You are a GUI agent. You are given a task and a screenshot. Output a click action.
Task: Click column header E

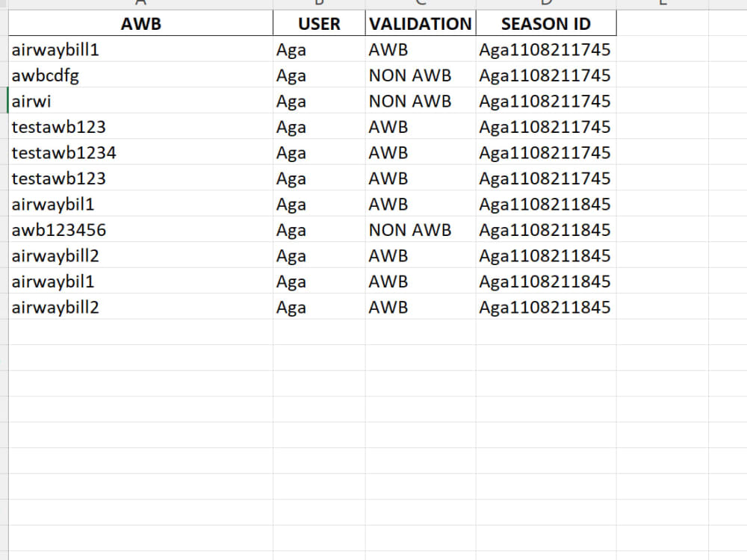[660, 4]
